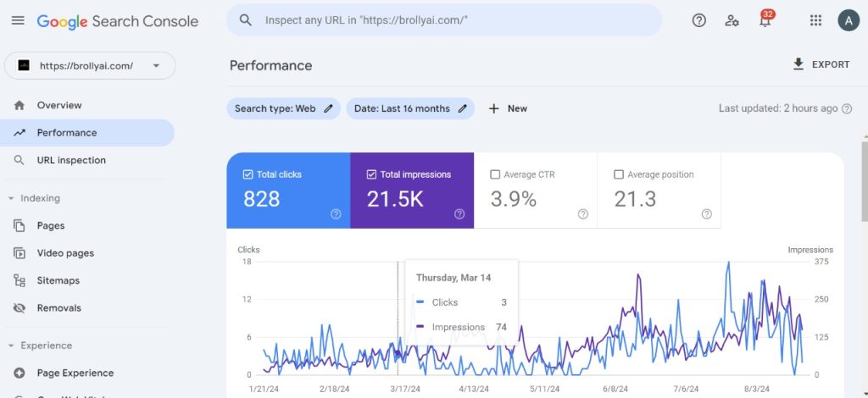Click the search magnifier icon in URL bar
868x398 pixels.
pyautogui.click(x=245, y=20)
